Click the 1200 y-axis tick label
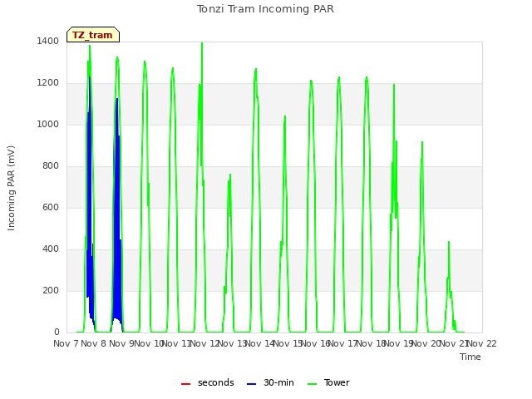Viewport: 532px width, 399px height. pyautogui.click(x=48, y=83)
